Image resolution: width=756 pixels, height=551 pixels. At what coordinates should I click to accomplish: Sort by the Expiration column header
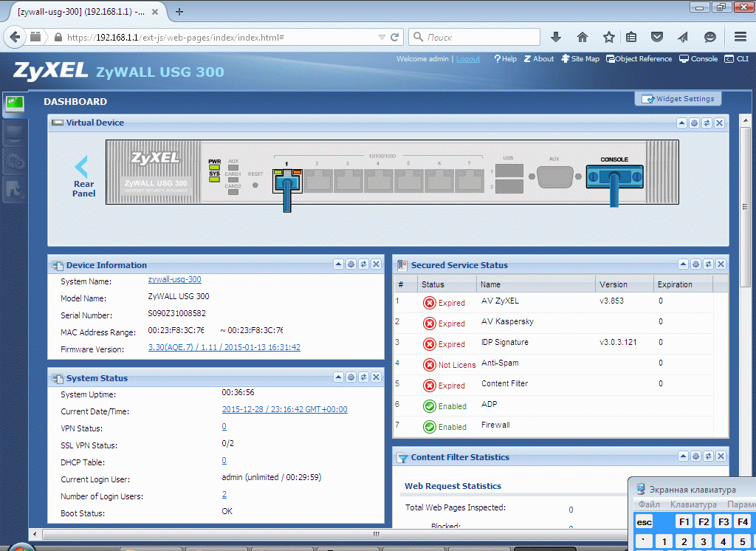point(683,284)
